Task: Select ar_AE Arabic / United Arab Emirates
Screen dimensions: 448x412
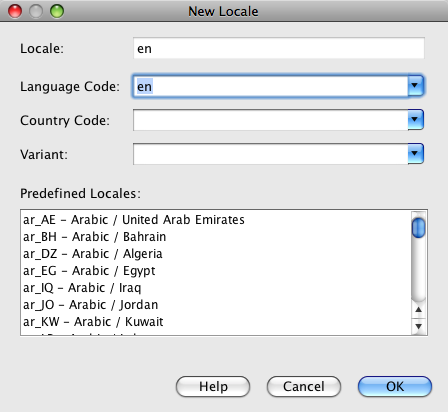Action: [217, 220]
